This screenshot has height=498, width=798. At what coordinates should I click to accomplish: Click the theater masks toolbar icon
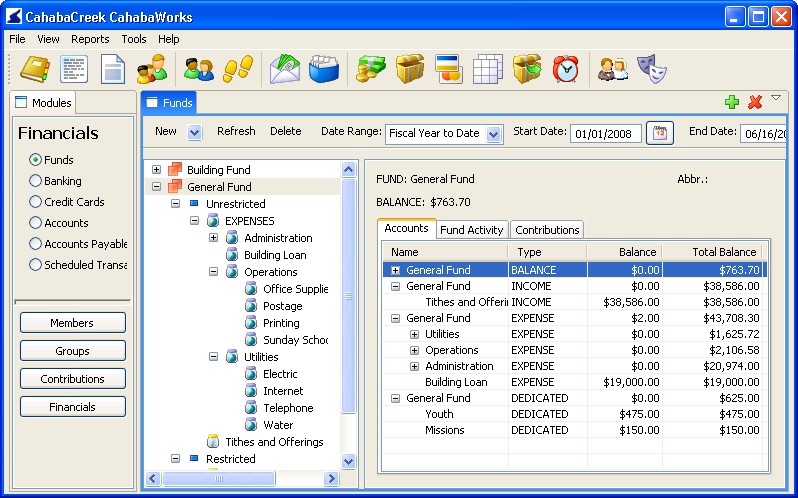click(x=651, y=68)
